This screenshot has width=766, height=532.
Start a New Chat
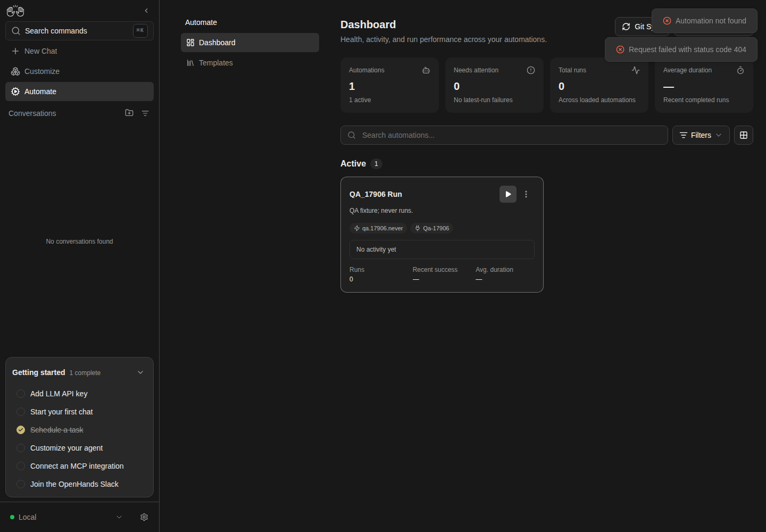pos(79,51)
